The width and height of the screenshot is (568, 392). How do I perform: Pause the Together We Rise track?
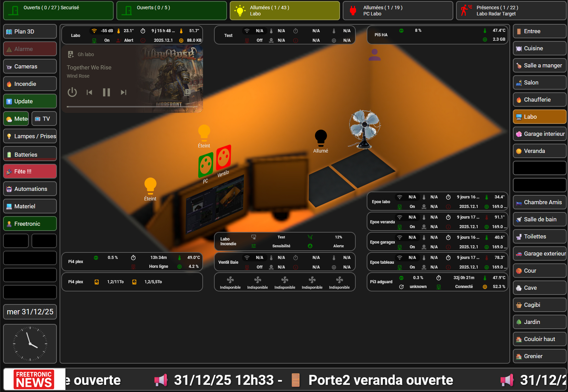pos(106,92)
